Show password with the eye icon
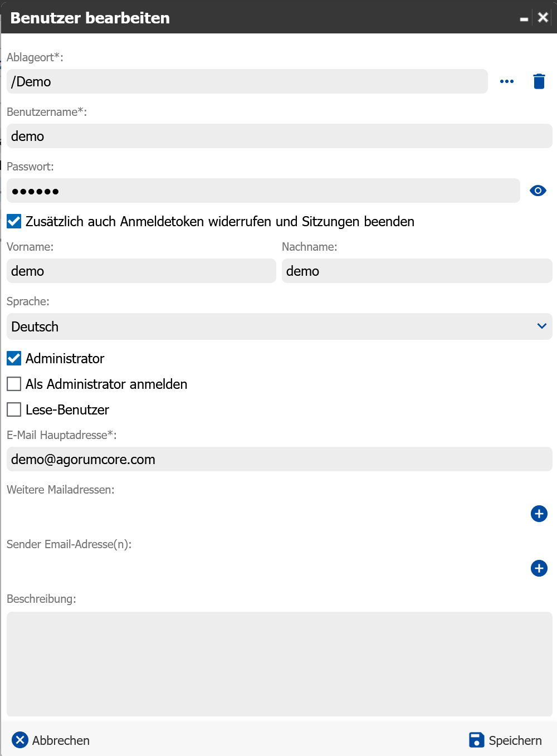This screenshot has width=557, height=756. (538, 191)
